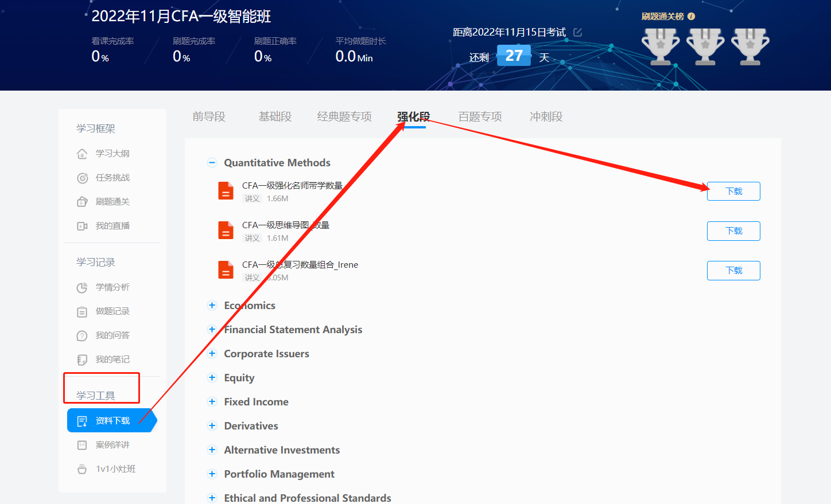Expand Ethical and Professional Standards section

(x=212, y=498)
